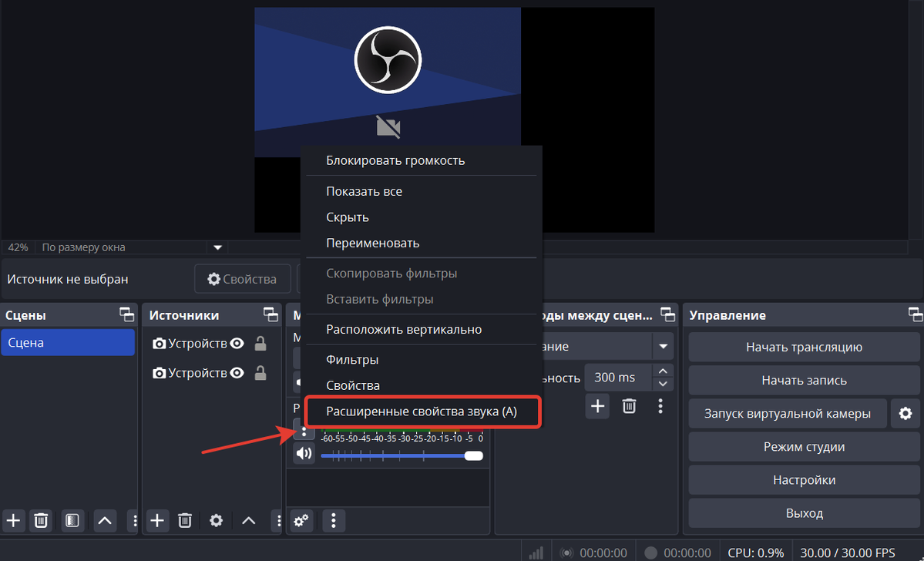Delete the selected scene using the trash icon
The width and height of the screenshot is (924, 561).
(x=42, y=521)
